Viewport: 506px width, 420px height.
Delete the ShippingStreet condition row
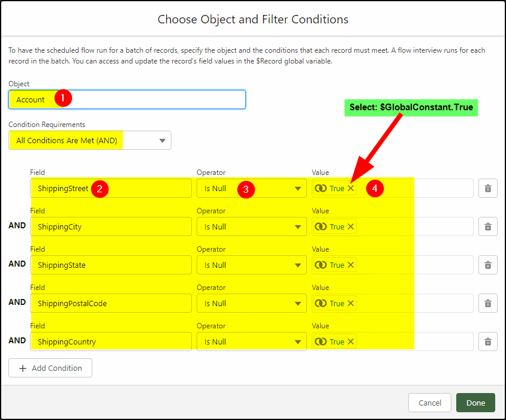(487, 188)
